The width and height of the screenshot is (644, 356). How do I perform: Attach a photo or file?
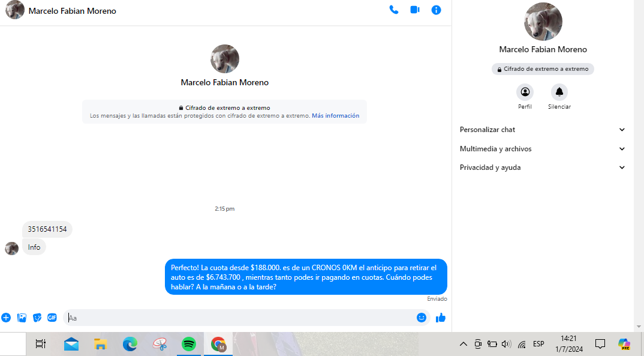[22, 318]
